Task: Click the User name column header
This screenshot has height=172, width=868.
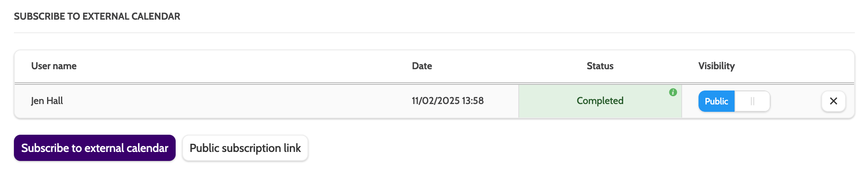Action: coord(54,66)
